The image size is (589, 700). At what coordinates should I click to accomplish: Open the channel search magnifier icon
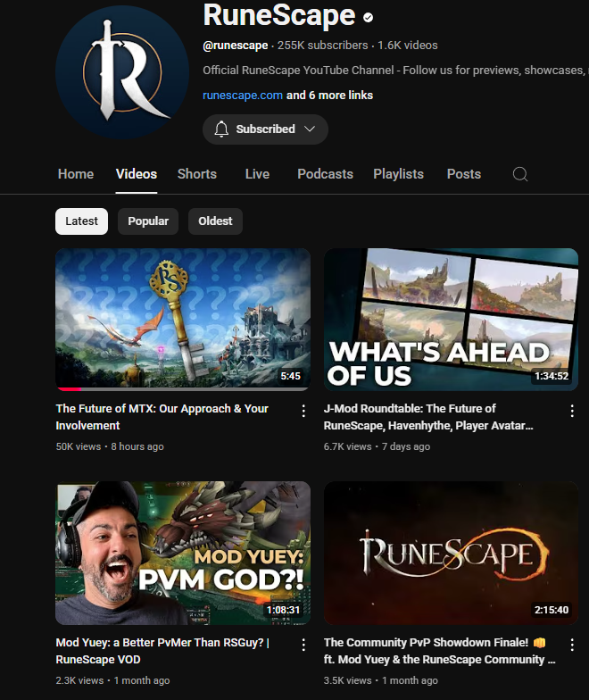point(519,174)
